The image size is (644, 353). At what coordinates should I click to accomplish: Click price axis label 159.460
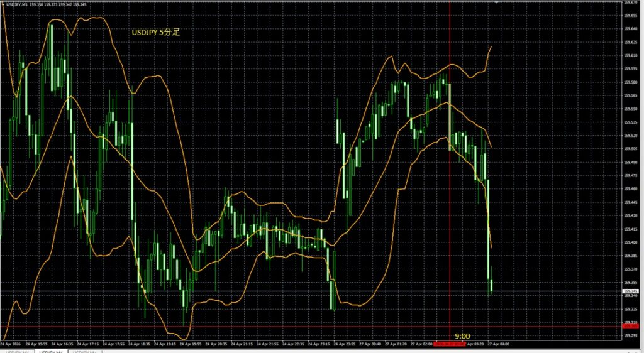[x=630, y=188]
